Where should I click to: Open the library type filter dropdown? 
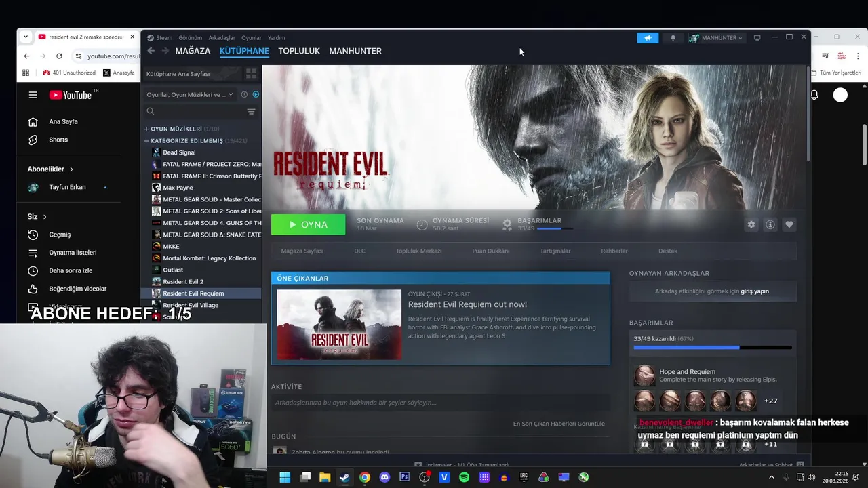click(190, 94)
